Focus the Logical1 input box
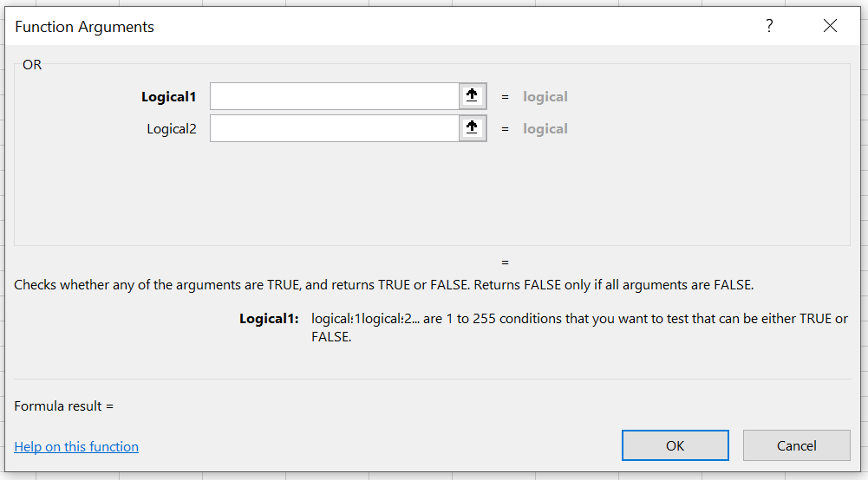The height and width of the screenshot is (480, 868). click(335, 96)
